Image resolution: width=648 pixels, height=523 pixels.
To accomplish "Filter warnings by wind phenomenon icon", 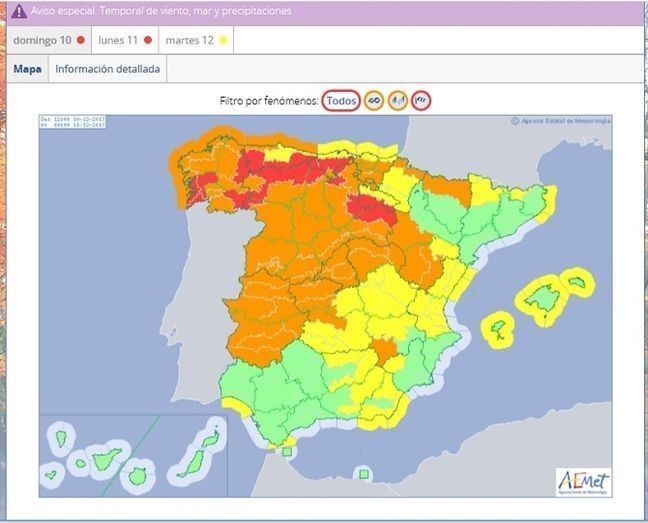I will [x=374, y=101].
